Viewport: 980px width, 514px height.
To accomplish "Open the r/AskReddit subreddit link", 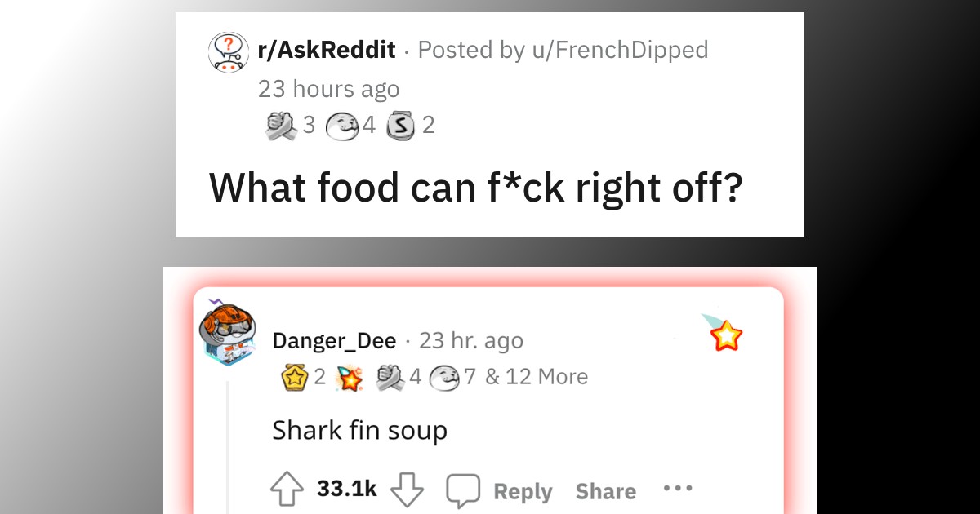I will [x=326, y=50].
